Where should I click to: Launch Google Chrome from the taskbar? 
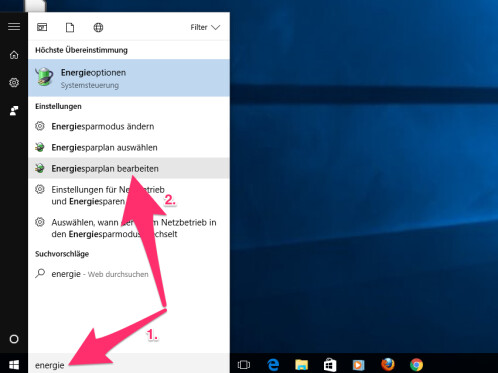[x=416, y=365]
